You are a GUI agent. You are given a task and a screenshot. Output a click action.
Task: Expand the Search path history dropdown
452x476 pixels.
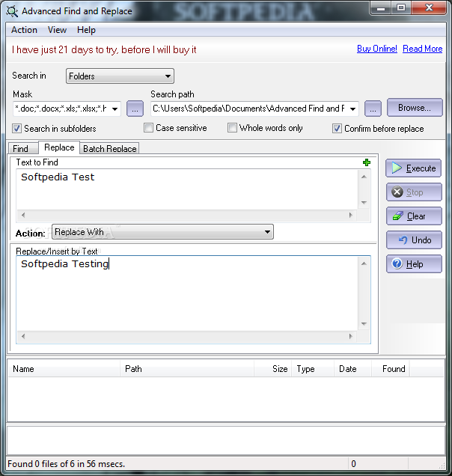pos(352,109)
